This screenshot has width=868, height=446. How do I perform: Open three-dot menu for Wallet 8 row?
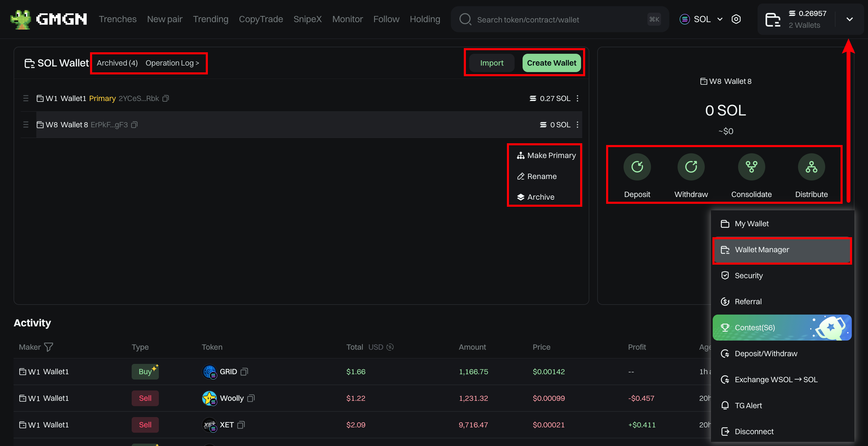[x=577, y=125]
